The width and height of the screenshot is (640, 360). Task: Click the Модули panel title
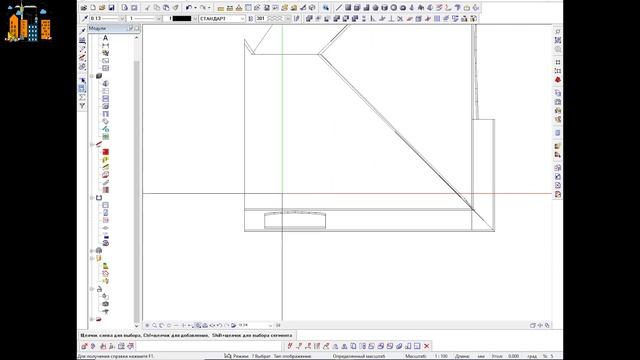(98, 28)
